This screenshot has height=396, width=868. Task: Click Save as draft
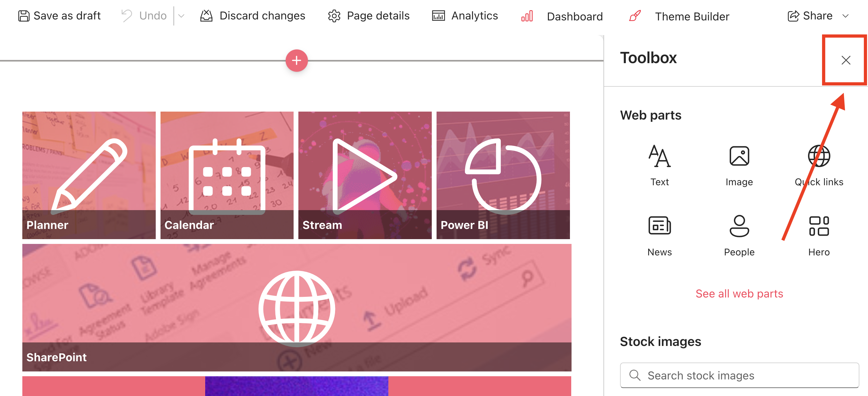click(59, 16)
